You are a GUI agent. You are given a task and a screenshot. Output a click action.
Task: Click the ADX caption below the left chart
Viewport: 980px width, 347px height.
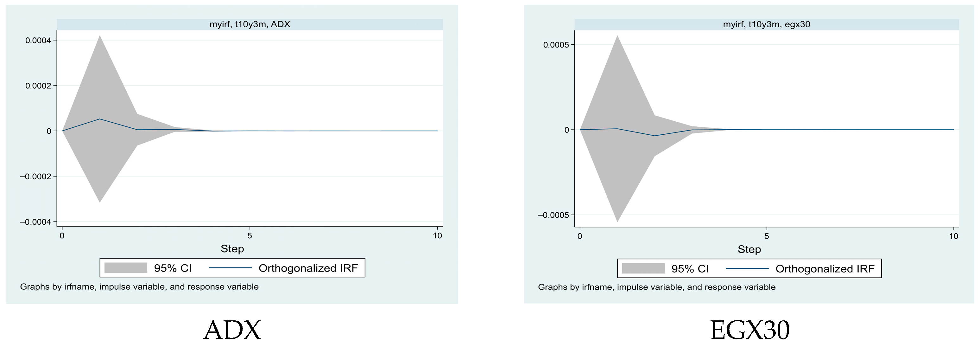(x=232, y=330)
